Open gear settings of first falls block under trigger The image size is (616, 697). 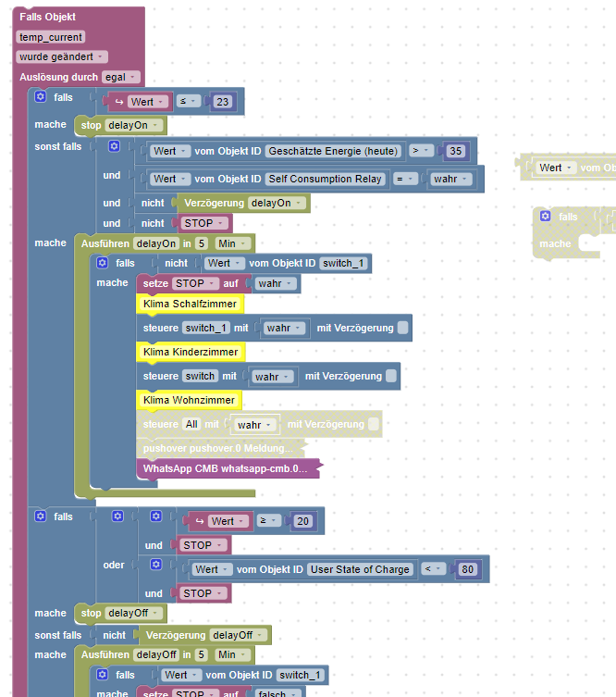[41, 96]
